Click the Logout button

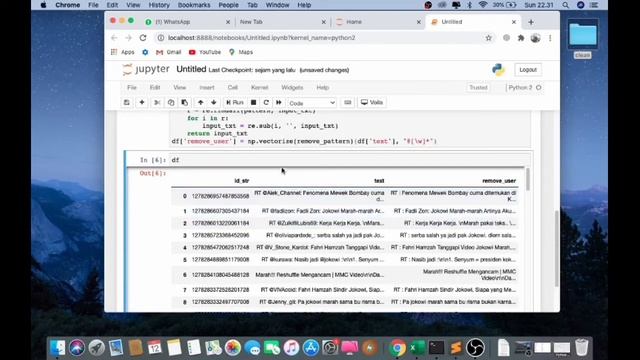click(x=528, y=70)
